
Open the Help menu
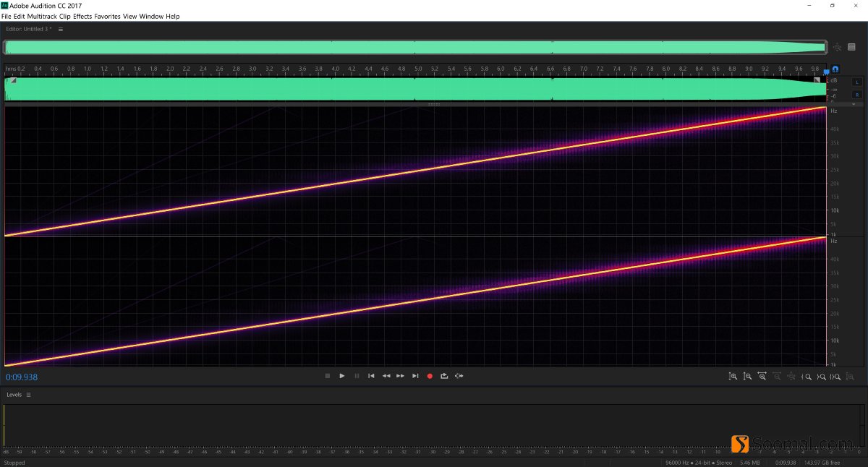point(173,16)
